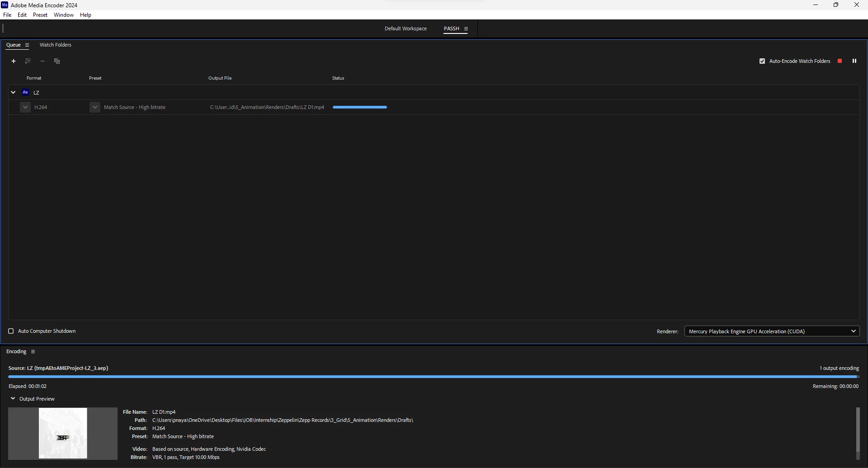Click the Encoding panel vertical scrollbar
Viewport: 868px width, 468px height.
tap(858, 433)
